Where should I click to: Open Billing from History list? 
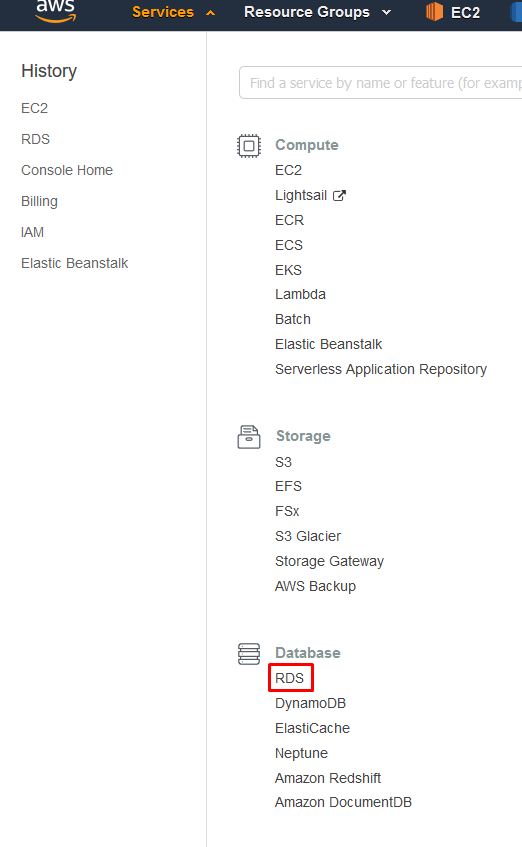(x=39, y=201)
